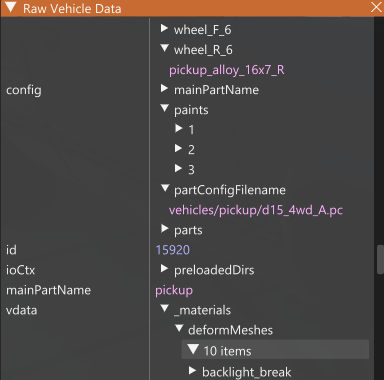
Task: Expand the mainPartName node under config
Action: pyautogui.click(x=164, y=88)
